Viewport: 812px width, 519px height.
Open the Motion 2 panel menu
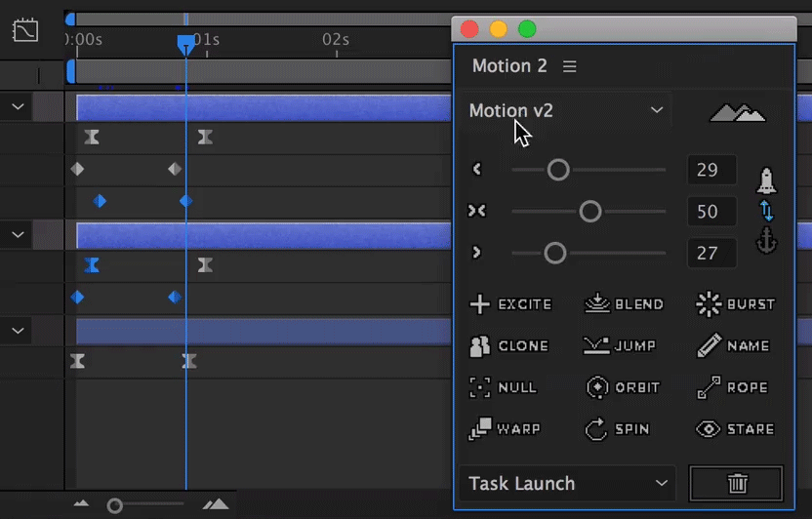coord(570,66)
